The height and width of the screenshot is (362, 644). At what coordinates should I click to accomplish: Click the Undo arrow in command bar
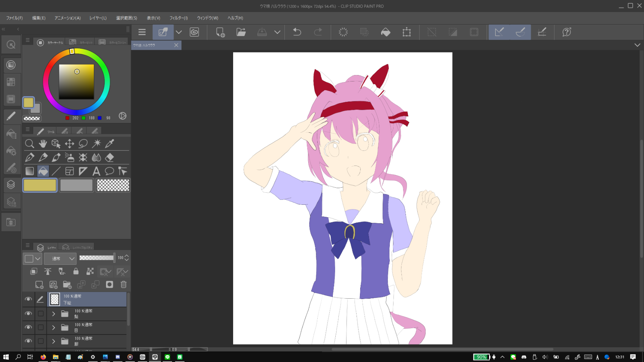pos(297,32)
